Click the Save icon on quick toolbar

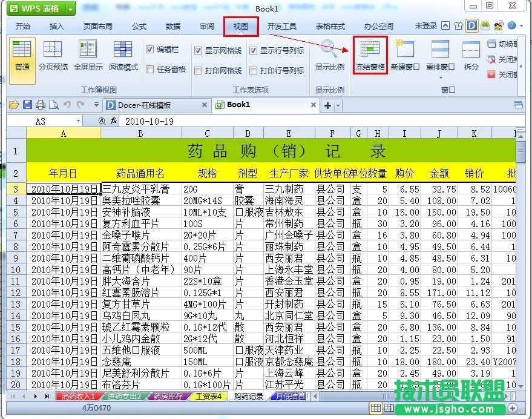coord(27,105)
